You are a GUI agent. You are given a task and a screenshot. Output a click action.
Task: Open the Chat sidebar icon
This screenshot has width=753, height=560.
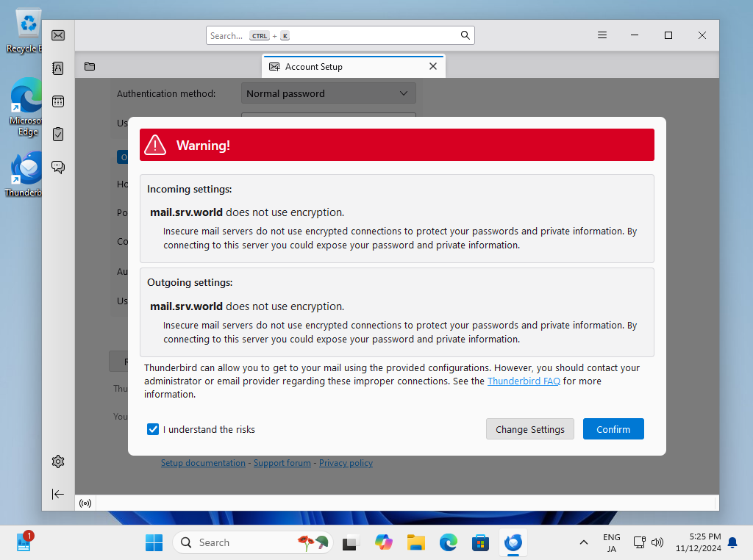pos(58,167)
